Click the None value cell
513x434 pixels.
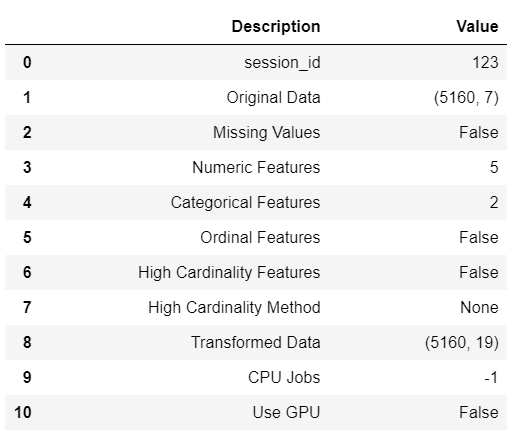tap(479, 307)
